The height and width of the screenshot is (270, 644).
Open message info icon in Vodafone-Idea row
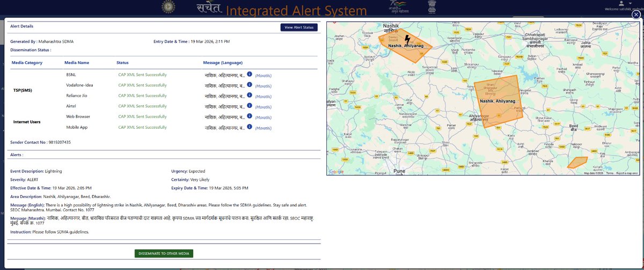tap(250, 85)
